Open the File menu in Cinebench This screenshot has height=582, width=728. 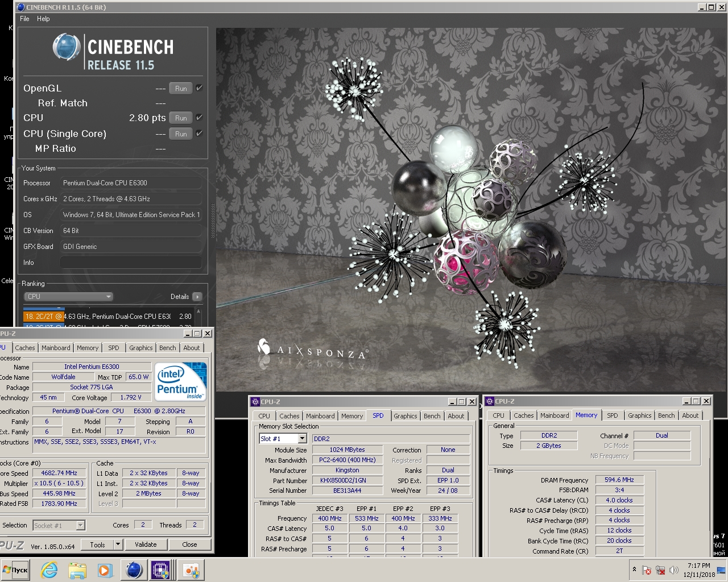pos(24,19)
